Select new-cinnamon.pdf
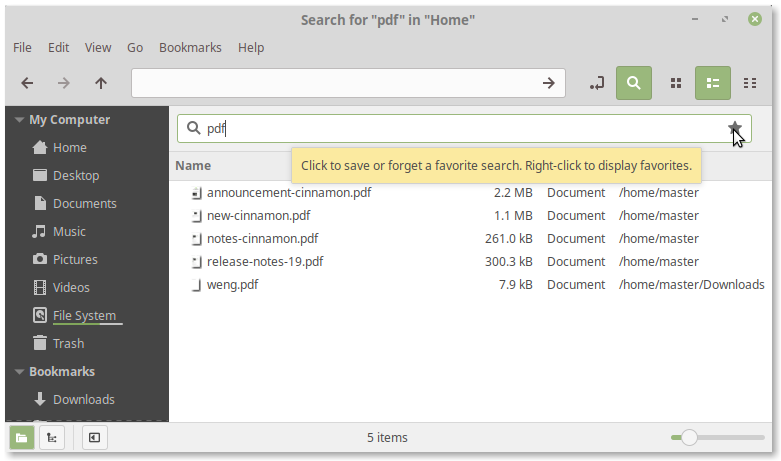 click(259, 216)
